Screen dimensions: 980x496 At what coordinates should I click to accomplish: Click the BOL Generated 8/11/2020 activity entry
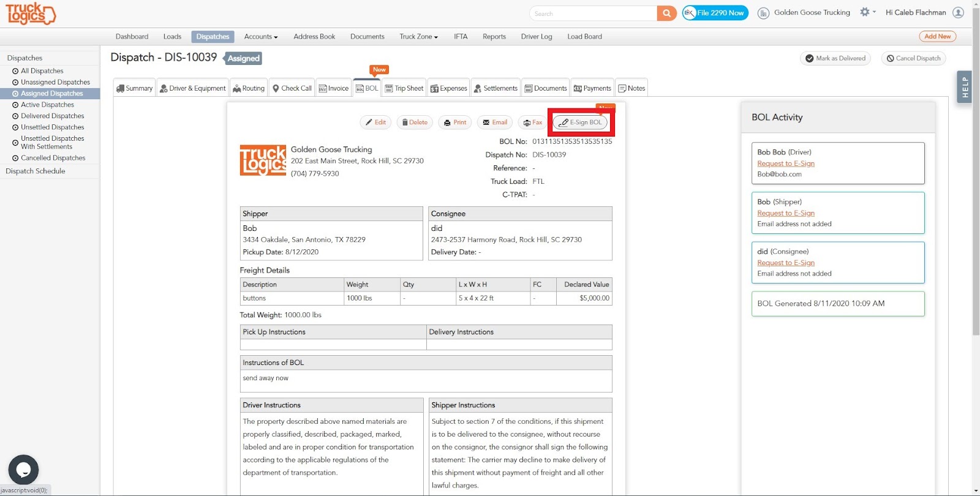click(838, 304)
